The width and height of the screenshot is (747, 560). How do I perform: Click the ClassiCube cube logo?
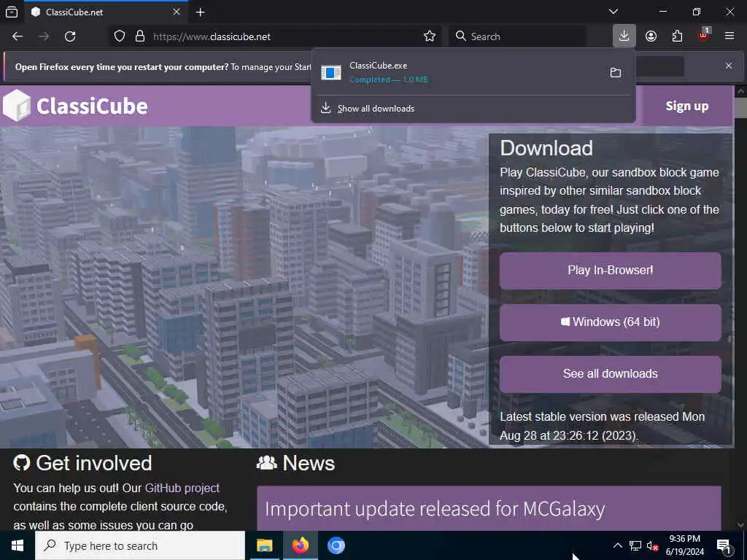coord(17,106)
